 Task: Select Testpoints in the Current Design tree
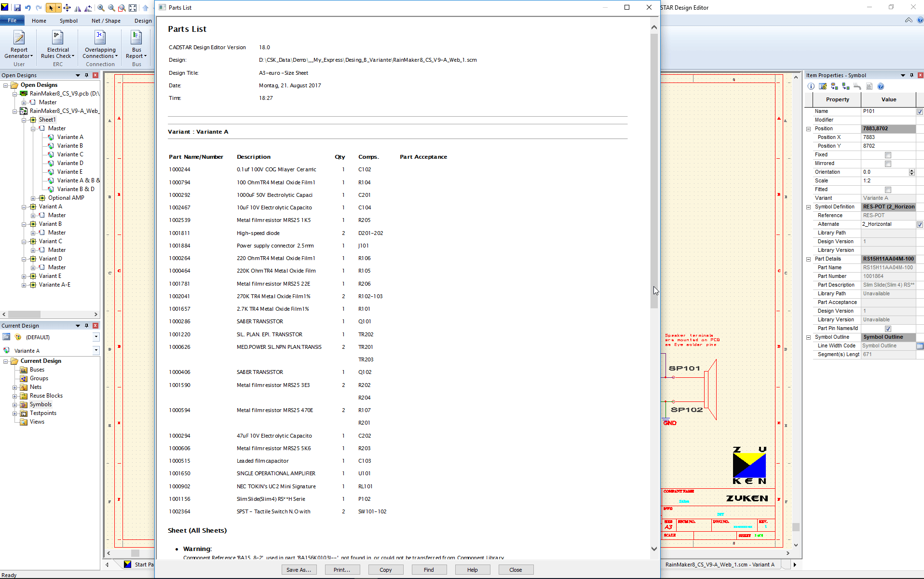point(43,413)
